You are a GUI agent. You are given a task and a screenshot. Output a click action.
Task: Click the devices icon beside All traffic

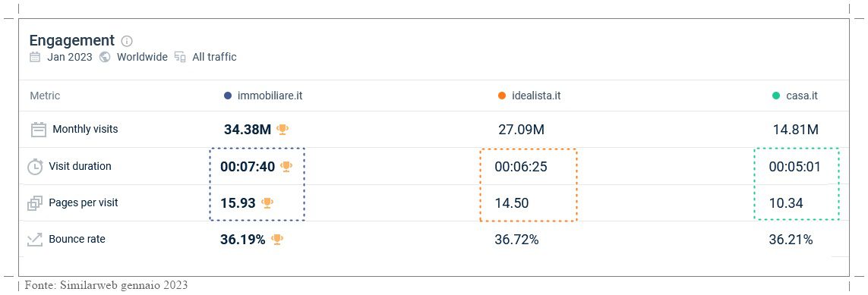[x=180, y=57]
